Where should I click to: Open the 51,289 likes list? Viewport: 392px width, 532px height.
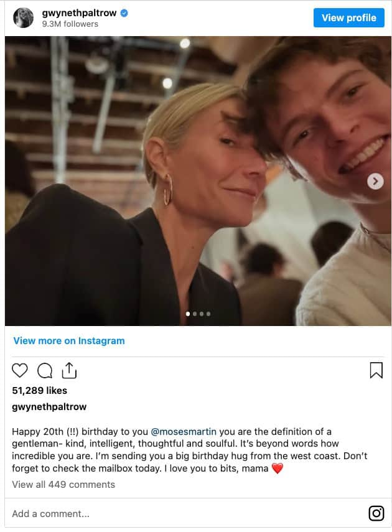tap(39, 391)
